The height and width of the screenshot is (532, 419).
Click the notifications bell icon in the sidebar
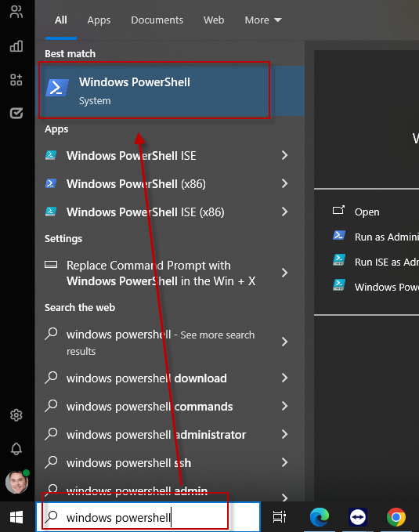click(x=16, y=448)
